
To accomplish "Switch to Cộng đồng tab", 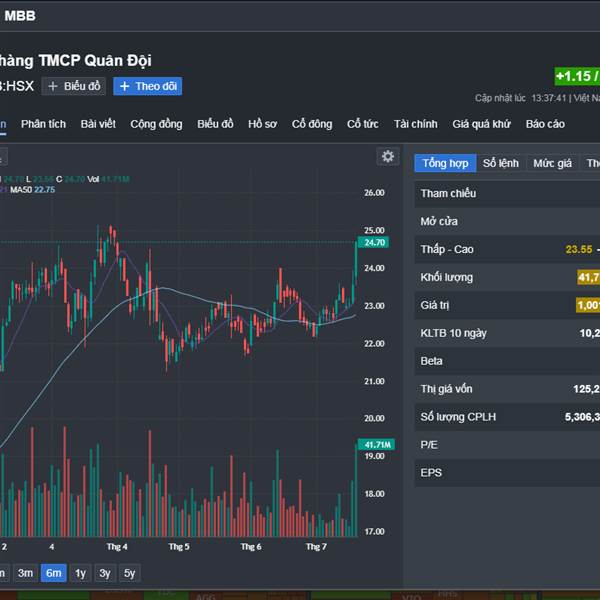I will coord(156,124).
